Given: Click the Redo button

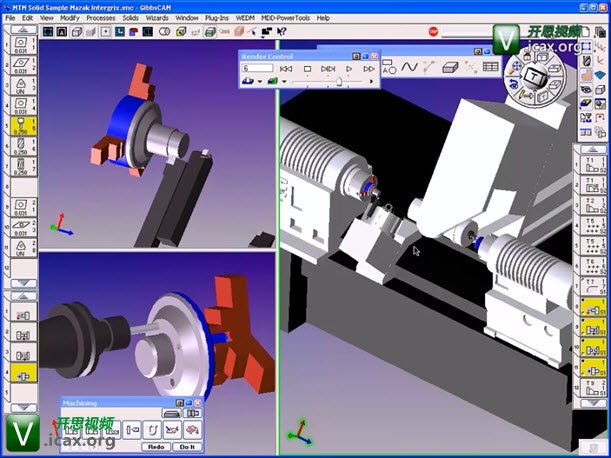Looking at the screenshot, I should coord(155,447).
